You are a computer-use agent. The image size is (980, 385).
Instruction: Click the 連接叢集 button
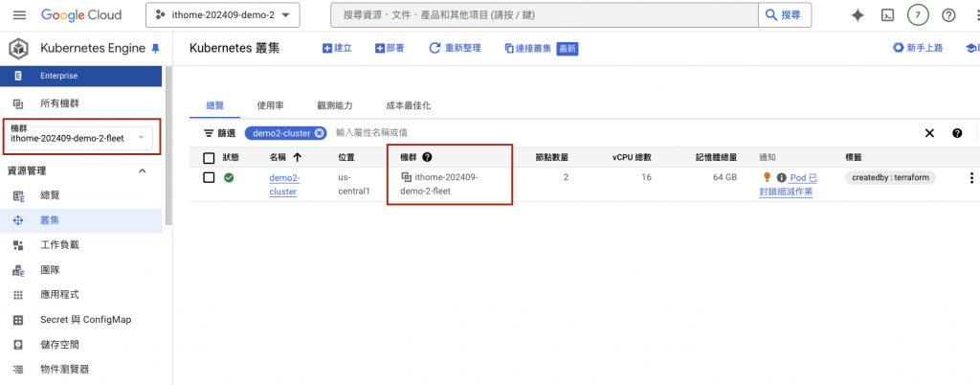(528, 49)
